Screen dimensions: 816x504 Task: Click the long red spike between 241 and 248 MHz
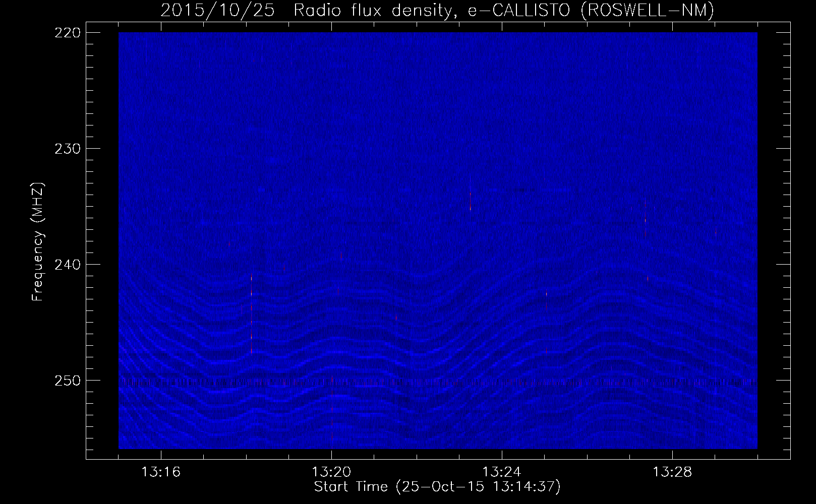251,314
